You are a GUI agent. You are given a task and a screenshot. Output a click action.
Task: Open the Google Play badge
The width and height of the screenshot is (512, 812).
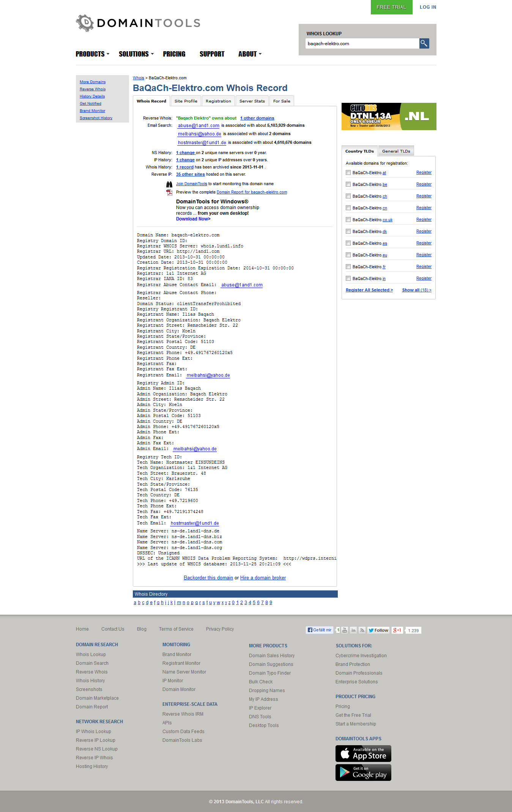363,773
